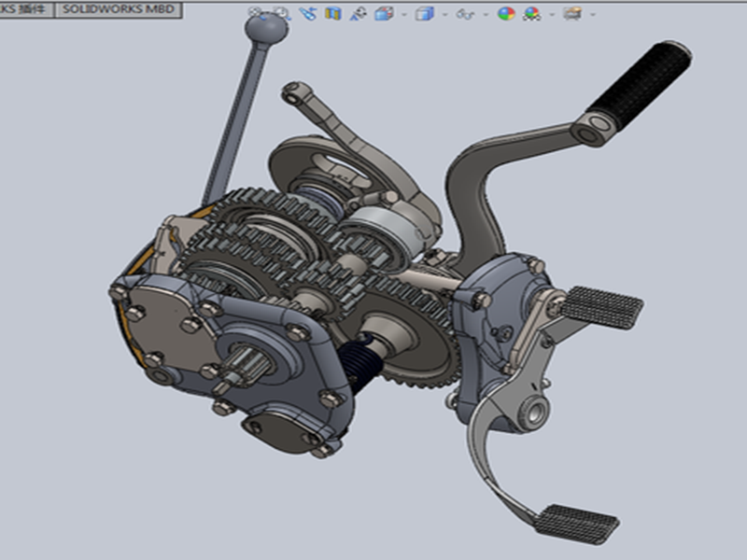The image size is (747, 560).
Task: Open the Display Style dropdown arrow
Action: [x=445, y=15]
